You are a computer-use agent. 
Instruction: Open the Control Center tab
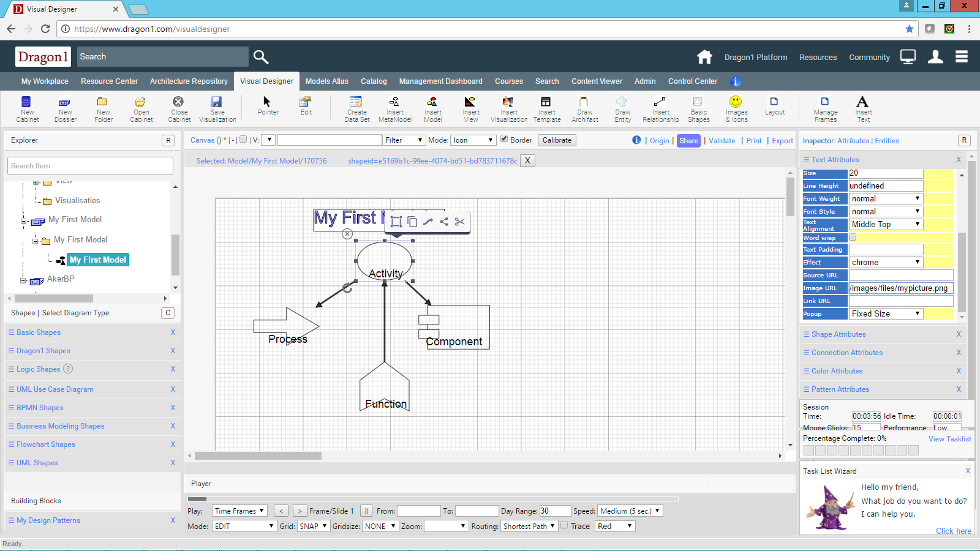point(693,81)
